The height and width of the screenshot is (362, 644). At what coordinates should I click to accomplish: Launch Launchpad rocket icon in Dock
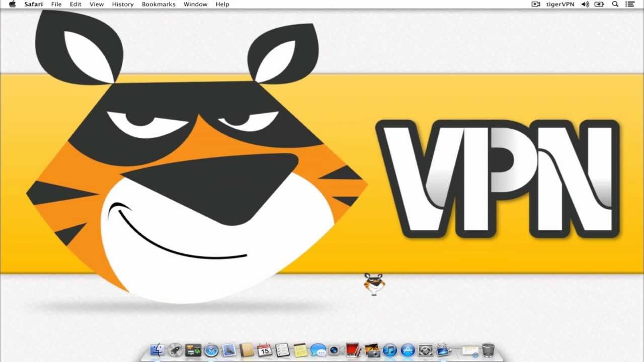(176, 349)
